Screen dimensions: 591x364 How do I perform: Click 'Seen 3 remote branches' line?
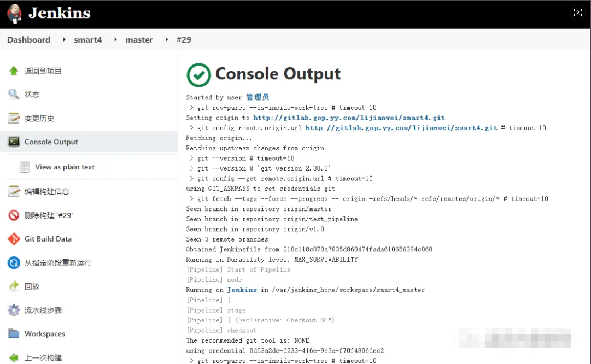pos(227,239)
